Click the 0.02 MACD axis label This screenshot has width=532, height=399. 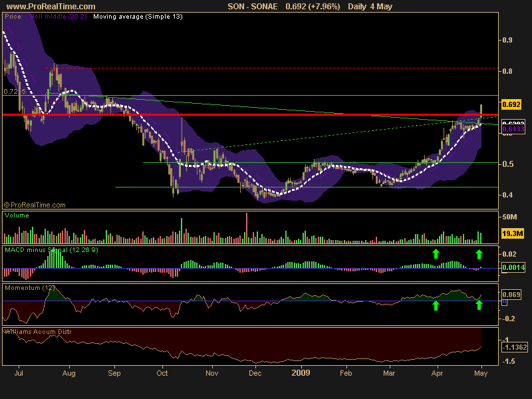[x=509, y=254]
